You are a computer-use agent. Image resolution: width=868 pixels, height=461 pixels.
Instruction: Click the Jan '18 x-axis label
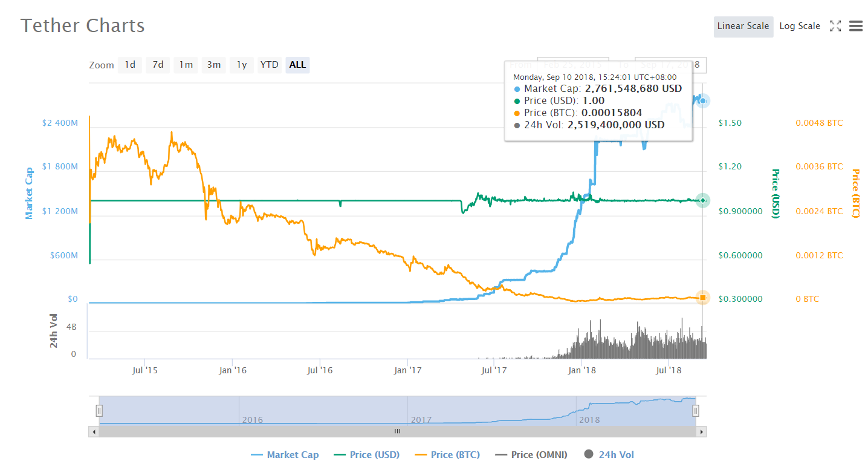coord(582,370)
